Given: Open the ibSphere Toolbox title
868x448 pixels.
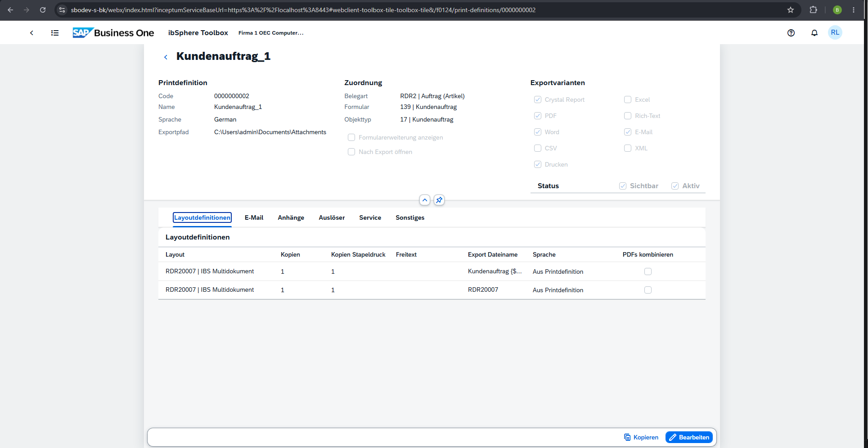Looking at the screenshot, I should (198, 33).
